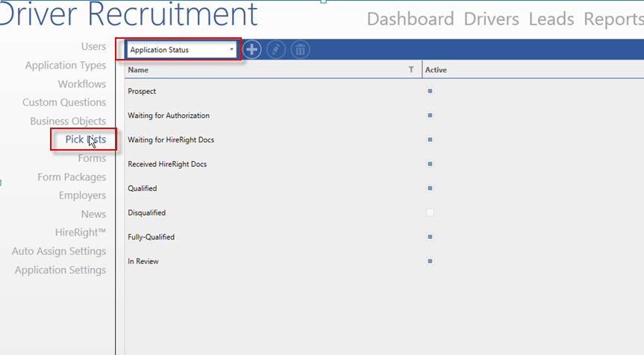The height and width of the screenshot is (355, 644).
Task: Open Application Types in sidebar
Action: [x=66, y=65]
